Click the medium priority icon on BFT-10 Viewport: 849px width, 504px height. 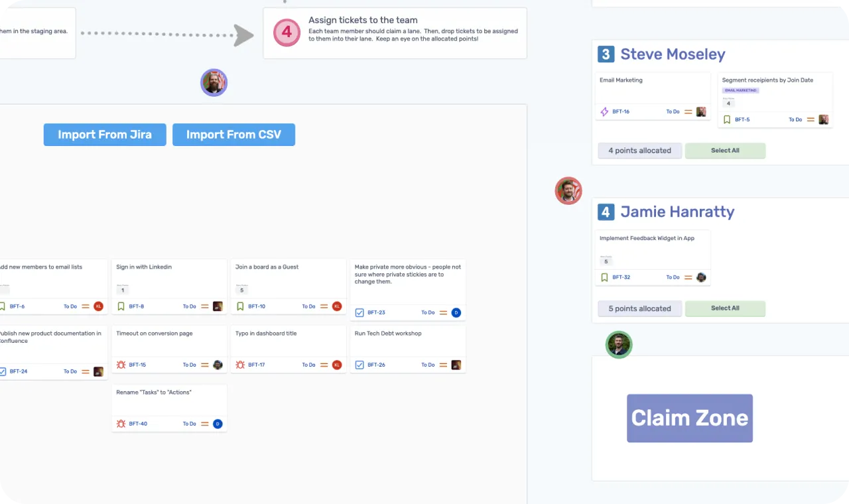pos(324,306)
